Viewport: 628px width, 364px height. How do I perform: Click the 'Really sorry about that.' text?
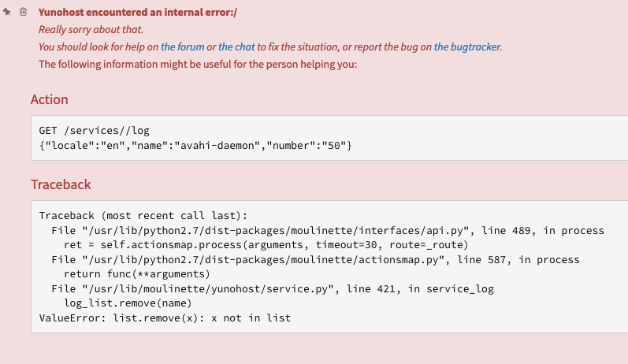[87, 30]
